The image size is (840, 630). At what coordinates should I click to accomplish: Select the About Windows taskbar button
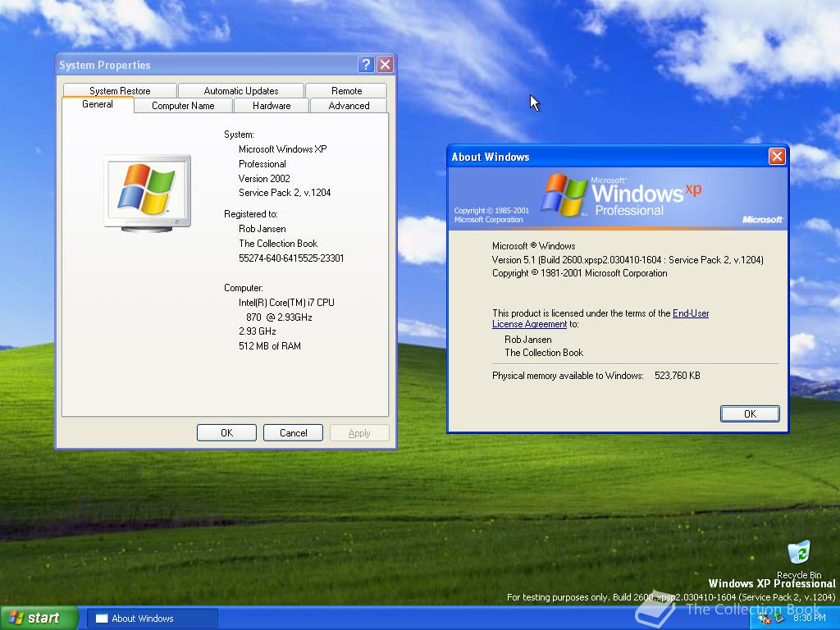[152, 619]
